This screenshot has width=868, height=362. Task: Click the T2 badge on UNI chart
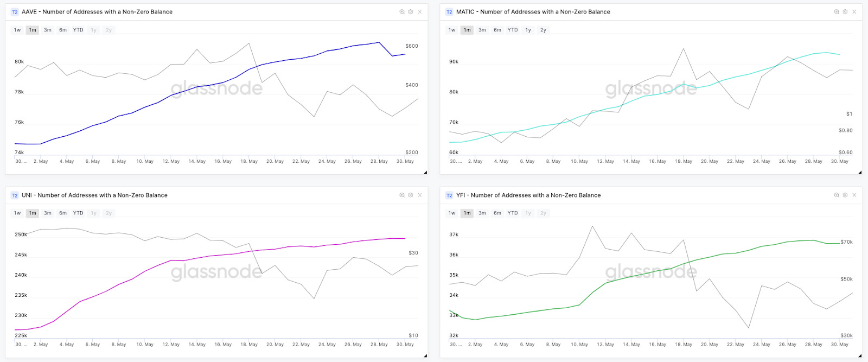[x=15, y=195]
